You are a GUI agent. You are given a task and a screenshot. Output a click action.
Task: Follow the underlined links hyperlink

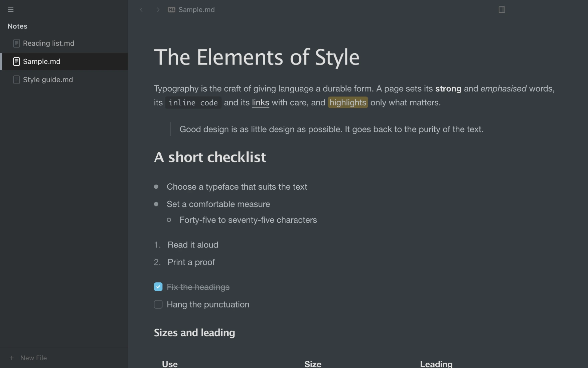click(261, 103)
